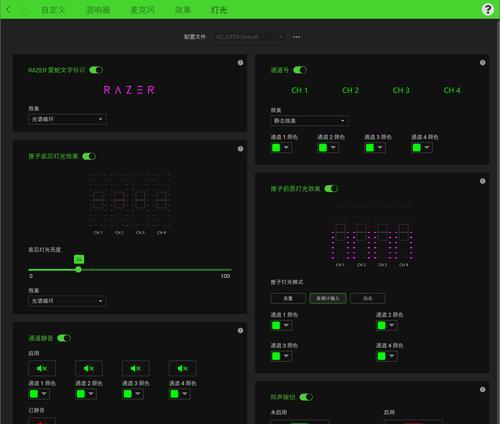Select 音量 fader lighting mode
Viewport: 500px width, 424px height.
click(288, 298)
